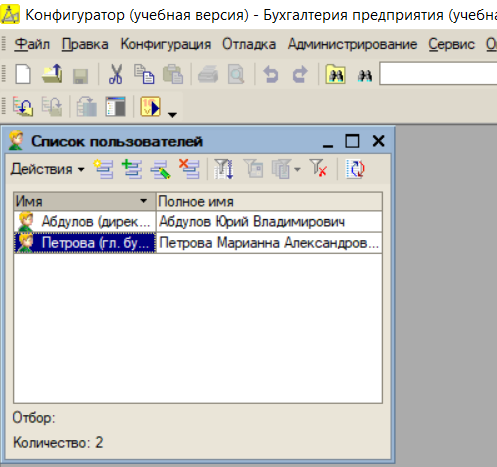Image resolution: width=497 pixels, height=467 pixels.
Task: Open configuration tree icon in second toolbar
Action: click(x=23, y=106)
